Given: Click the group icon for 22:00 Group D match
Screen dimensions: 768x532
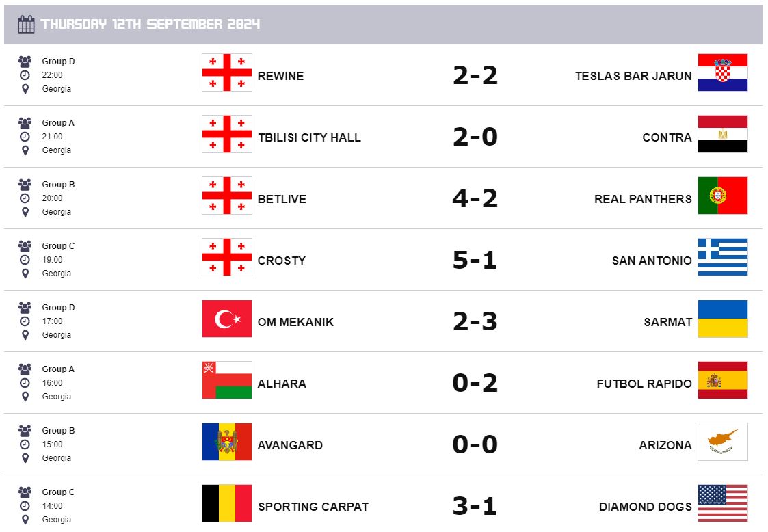Looking at the screenshot, I should coord(25,62).
